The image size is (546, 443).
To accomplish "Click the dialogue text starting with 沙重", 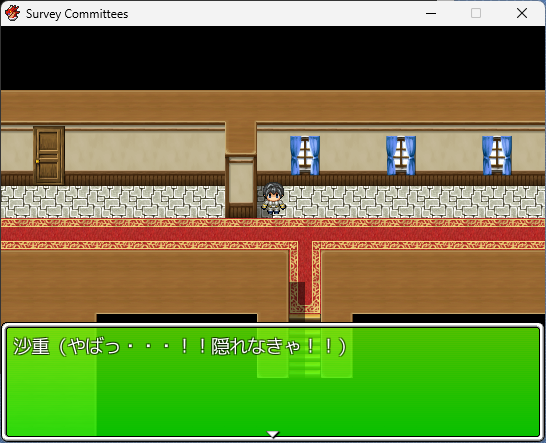I will [x=180, y=347].
